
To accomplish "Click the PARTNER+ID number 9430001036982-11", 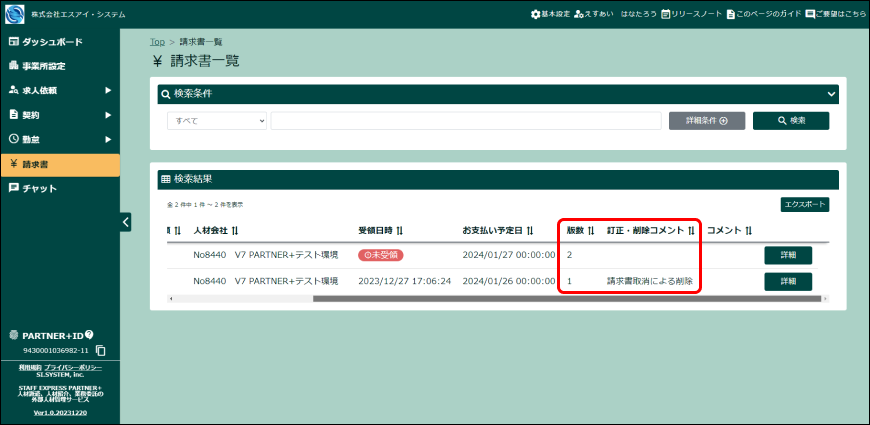I will coord(55,351).
